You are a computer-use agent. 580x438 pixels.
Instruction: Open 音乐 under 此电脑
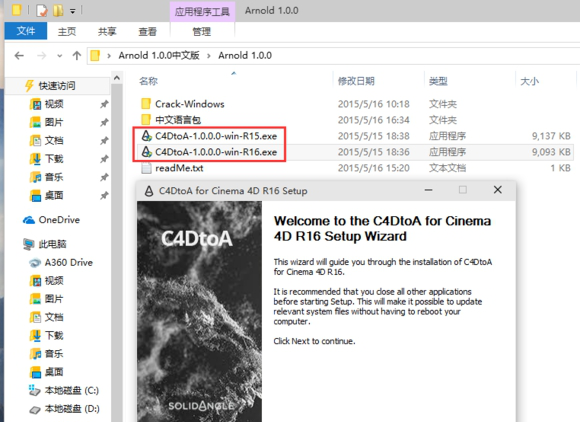click(54, 354)
